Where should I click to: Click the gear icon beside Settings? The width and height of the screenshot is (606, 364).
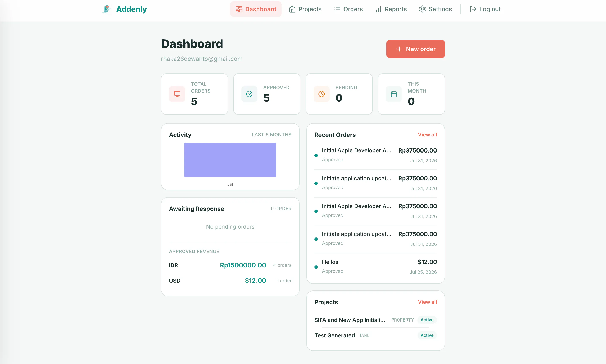point(422,9)
